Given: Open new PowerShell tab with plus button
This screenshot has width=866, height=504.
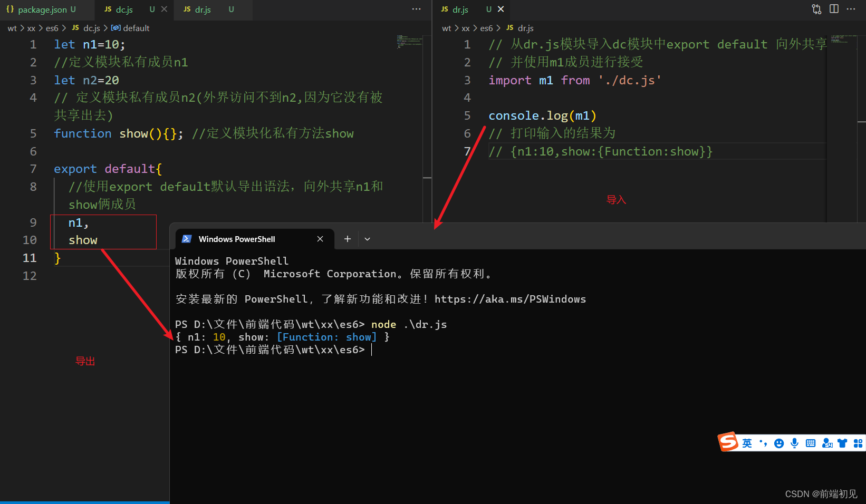Looking at the screenshot, I should (x=348, y=239).
